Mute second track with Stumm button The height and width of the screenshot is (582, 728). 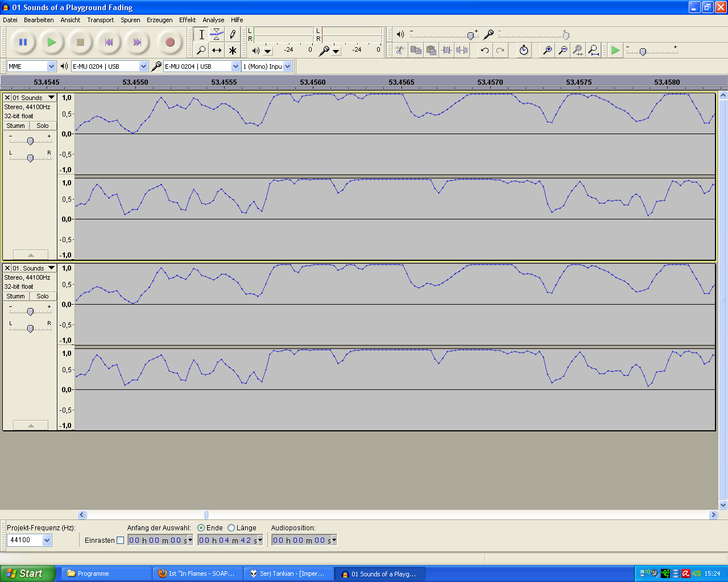click(x=16, y=296)
